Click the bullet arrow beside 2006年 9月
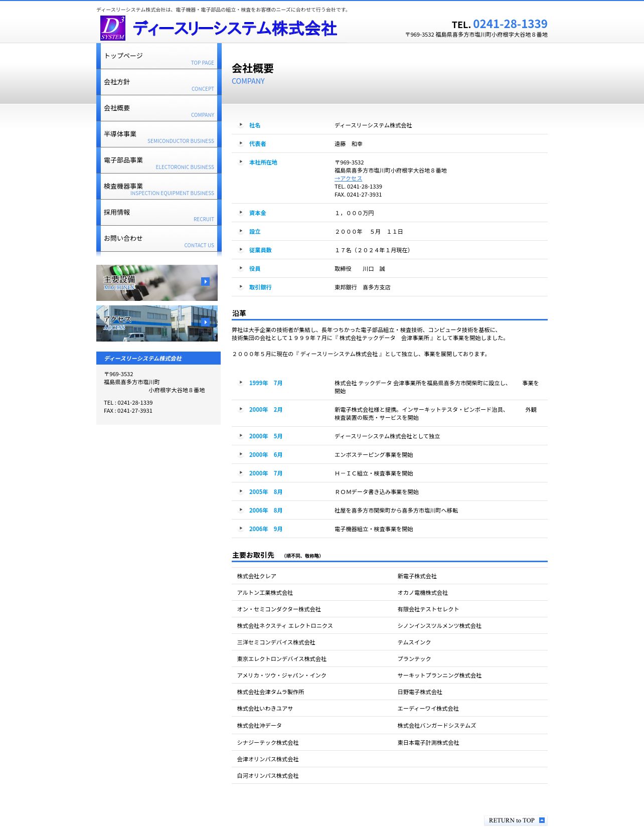The height and width of the screenshot is (839, 644). [x=241, y=529]
